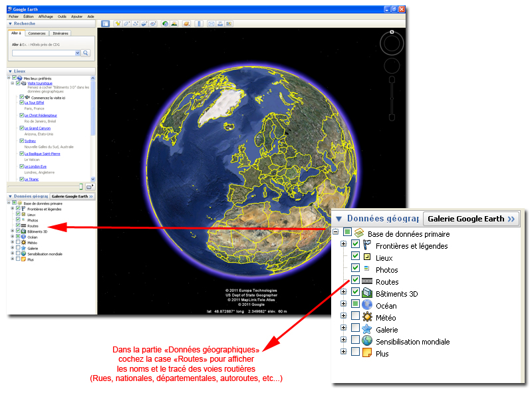This screenshot has height=399, width=532.
Task: Uncheck the Mes lieux préférés checkbox
Action: coord(14,78)
